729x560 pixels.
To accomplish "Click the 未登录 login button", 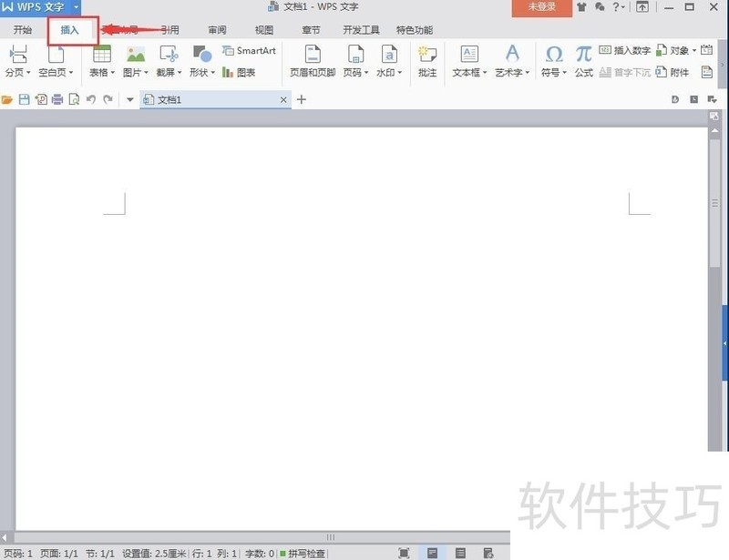I will click(x=542, y=6).
